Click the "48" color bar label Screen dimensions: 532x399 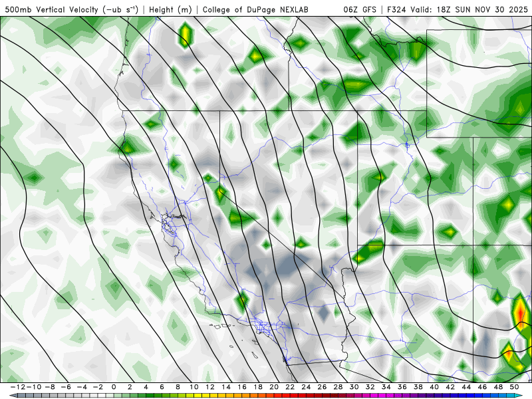(x=498, y=387)
